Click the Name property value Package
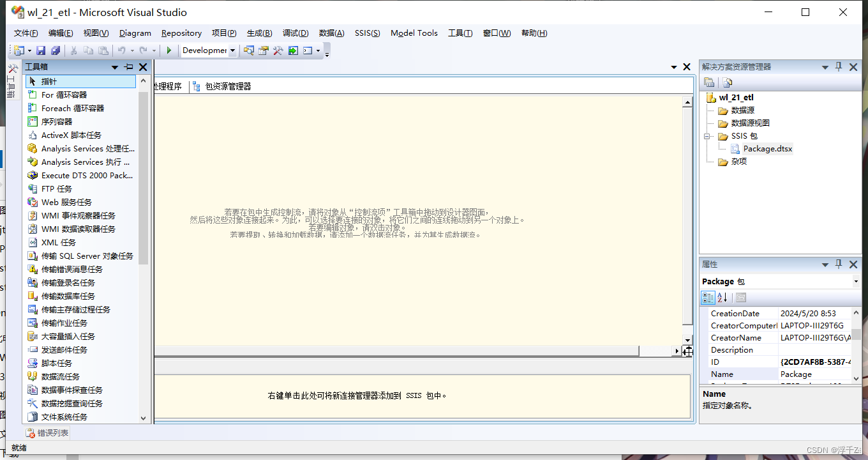Viewport: 868px width, 460px height. [x=814, y=374]
